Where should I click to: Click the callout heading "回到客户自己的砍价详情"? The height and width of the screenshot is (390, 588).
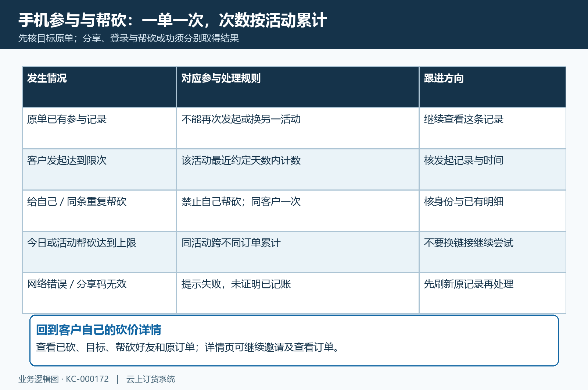pyautogui.click(x=98, y=330)
